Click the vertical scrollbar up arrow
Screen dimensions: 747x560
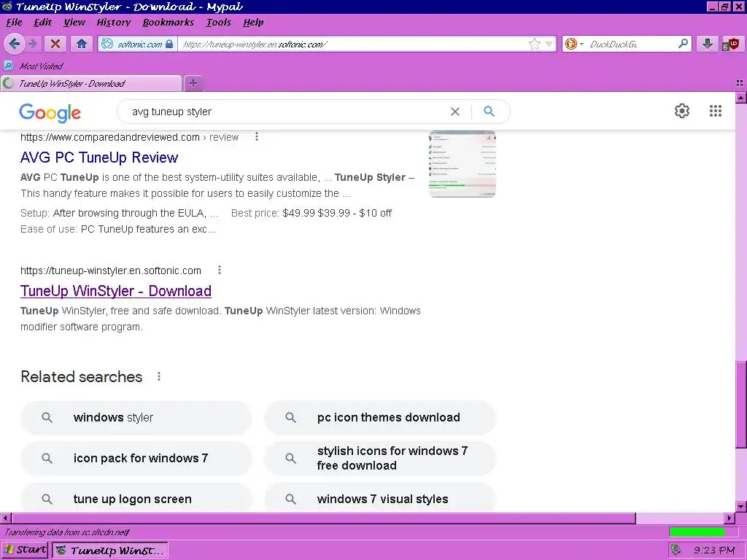tap(741, 98)
